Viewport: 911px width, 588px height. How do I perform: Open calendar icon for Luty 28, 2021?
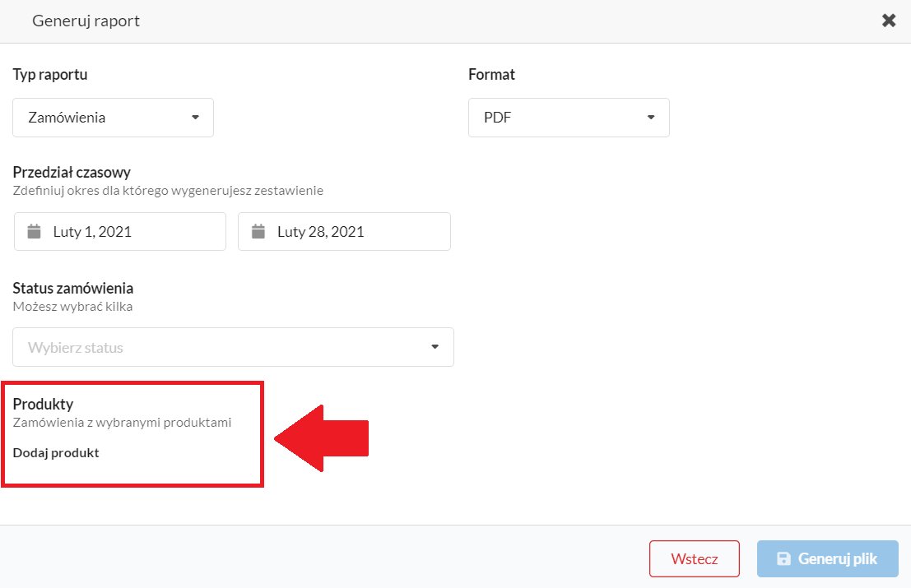click(258, 232)
